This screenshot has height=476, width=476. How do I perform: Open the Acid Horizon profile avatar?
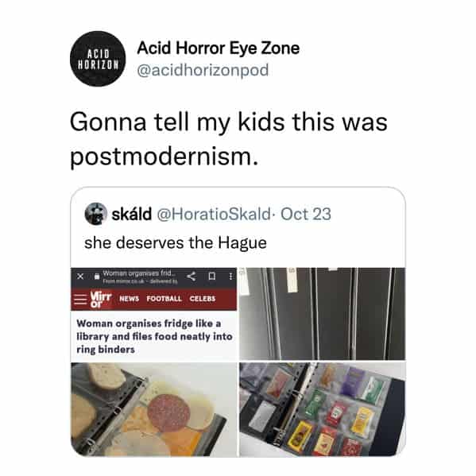(98, 59)
